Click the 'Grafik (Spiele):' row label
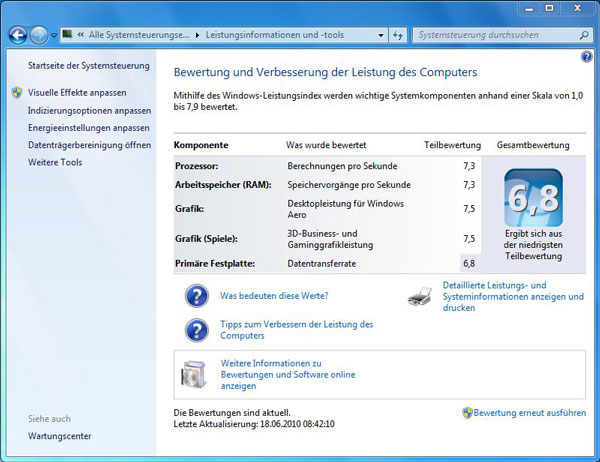This screenshot has height=462, width=600. [206, 239]
